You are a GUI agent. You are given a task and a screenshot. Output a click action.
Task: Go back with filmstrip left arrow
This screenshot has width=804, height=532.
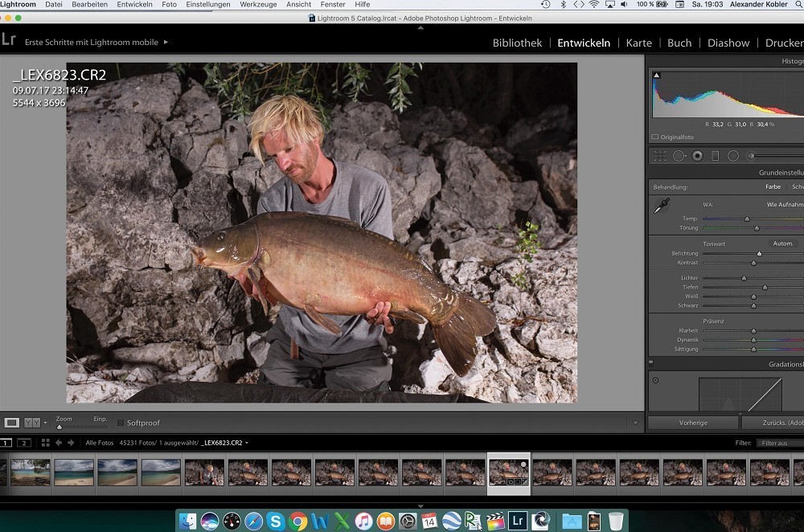point(59,443)
